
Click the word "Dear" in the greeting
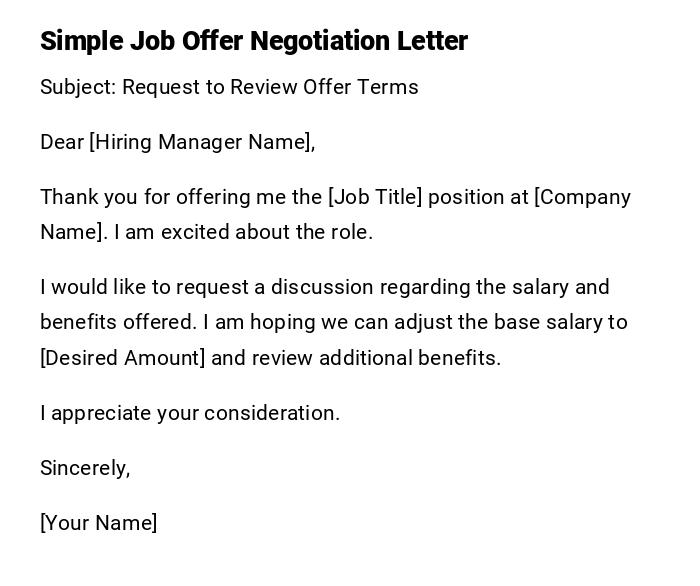pos(62,142)
